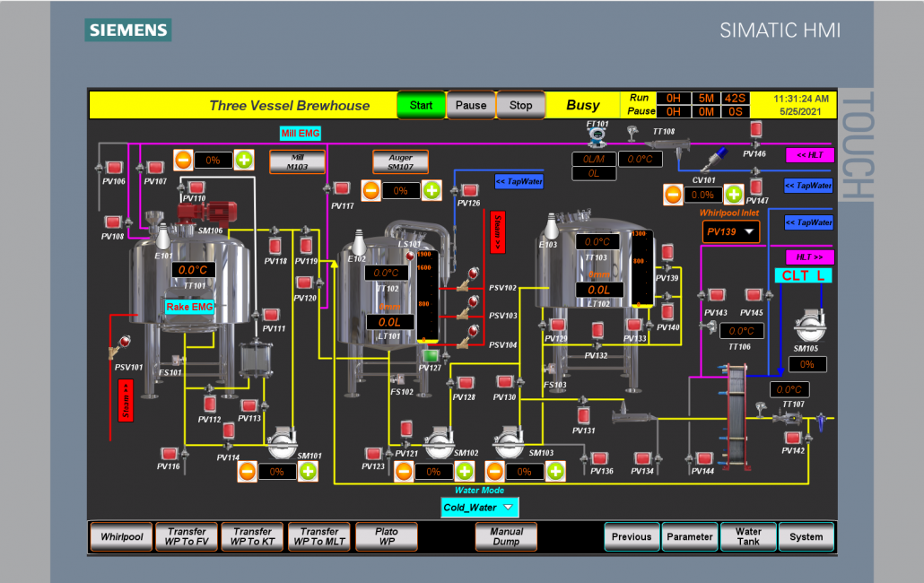Viewport: 924px width, 583px height.
Task: Go to the Parameter page
Action: 690,536
